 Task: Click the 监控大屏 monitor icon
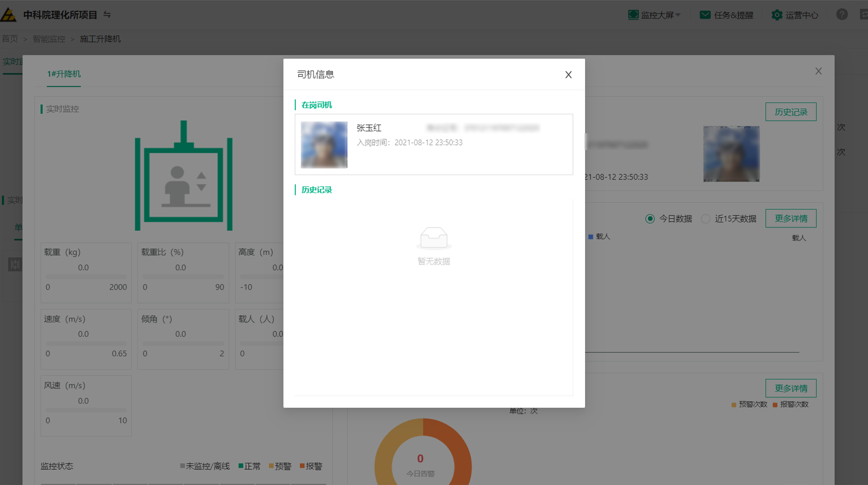coord(633,15)
